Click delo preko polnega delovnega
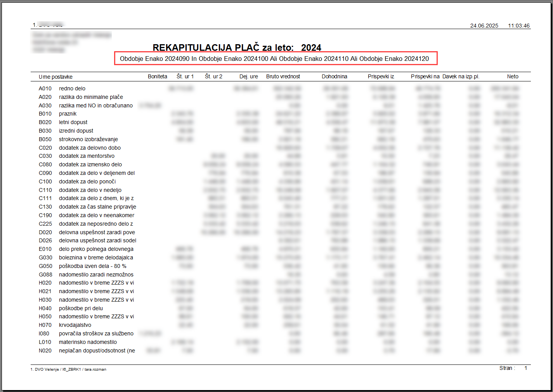 point(96,249)
